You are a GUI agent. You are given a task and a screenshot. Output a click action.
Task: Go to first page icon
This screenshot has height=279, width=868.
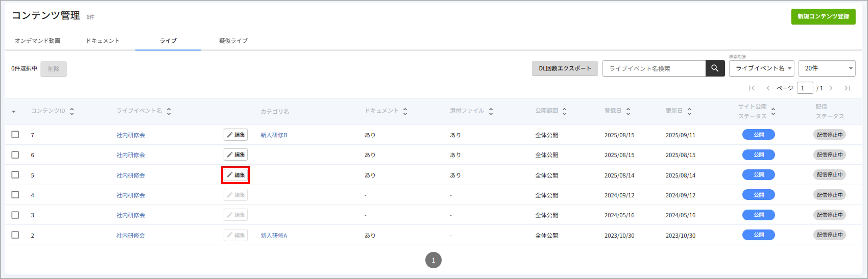click(752, 88)
